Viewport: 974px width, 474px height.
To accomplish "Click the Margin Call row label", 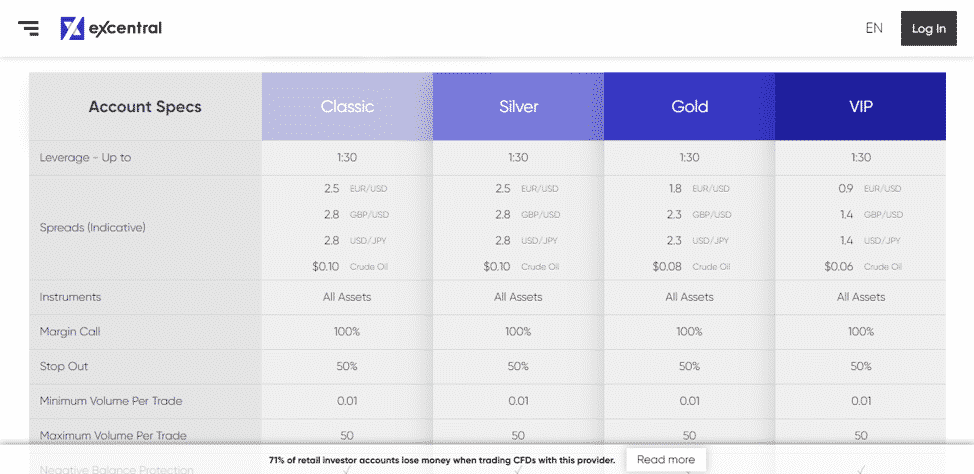I will [x=70, y=332].
